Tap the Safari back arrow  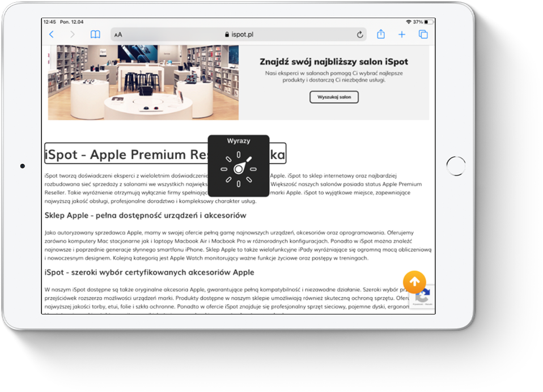coord(52,35)
